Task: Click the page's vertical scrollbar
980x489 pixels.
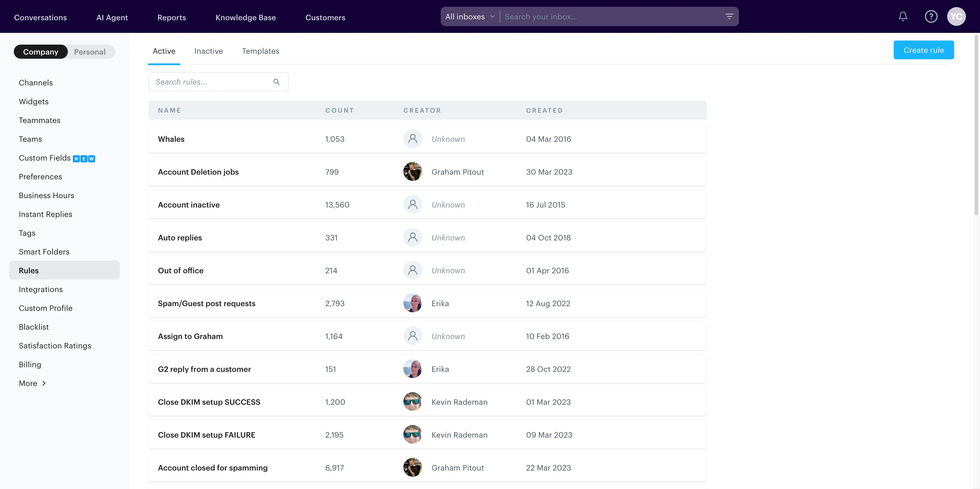Action: coord(976,126)
